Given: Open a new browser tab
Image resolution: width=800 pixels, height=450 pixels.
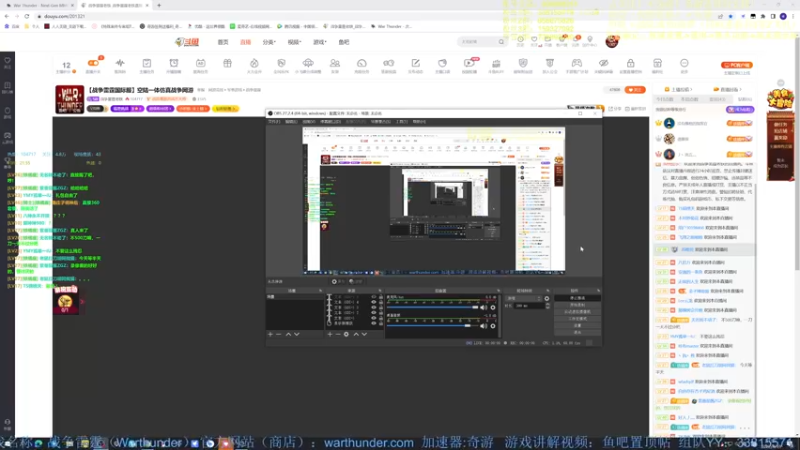Looking at the screenshot, I should click(159, 5).
